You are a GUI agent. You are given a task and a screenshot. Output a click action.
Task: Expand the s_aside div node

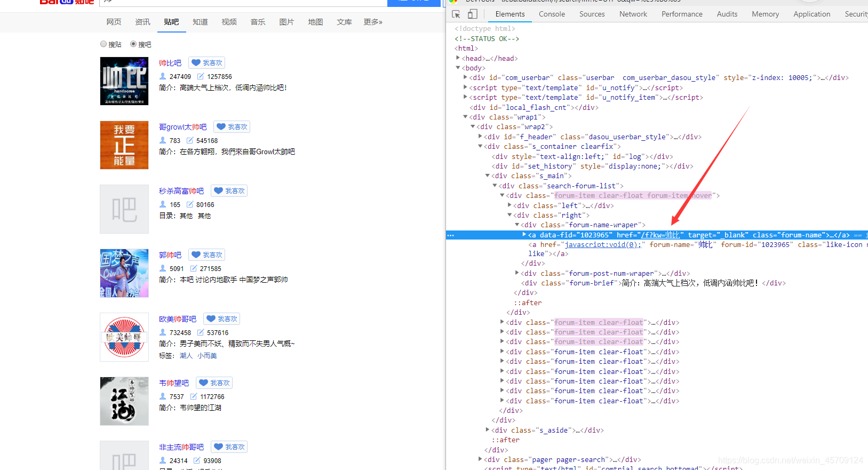(487, 430)
